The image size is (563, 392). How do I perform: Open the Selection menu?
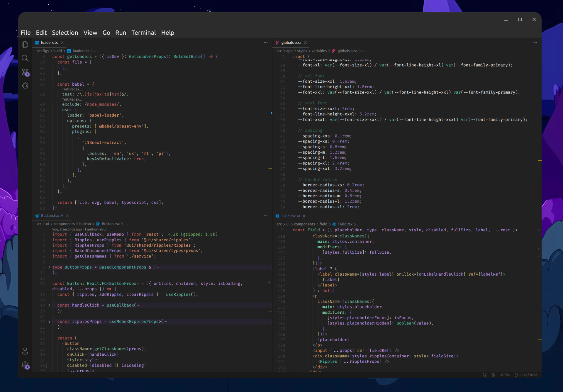pos(65,33)
